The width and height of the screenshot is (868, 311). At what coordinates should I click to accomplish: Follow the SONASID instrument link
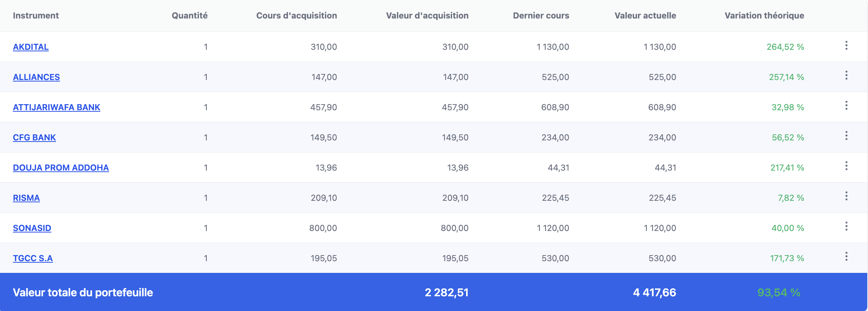[32, 228]
